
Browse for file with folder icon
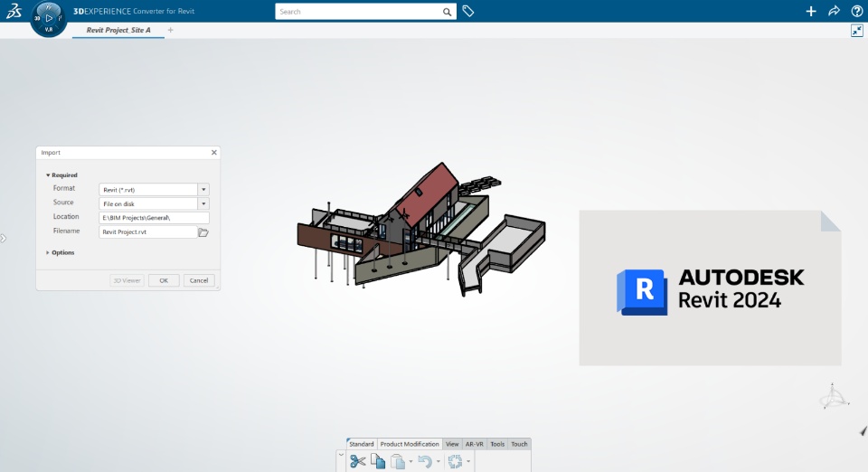tap(203, 232)
